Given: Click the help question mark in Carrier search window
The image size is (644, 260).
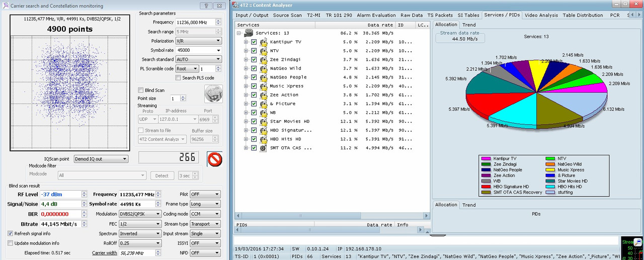Looking at the screenshot, I should 206,6.
